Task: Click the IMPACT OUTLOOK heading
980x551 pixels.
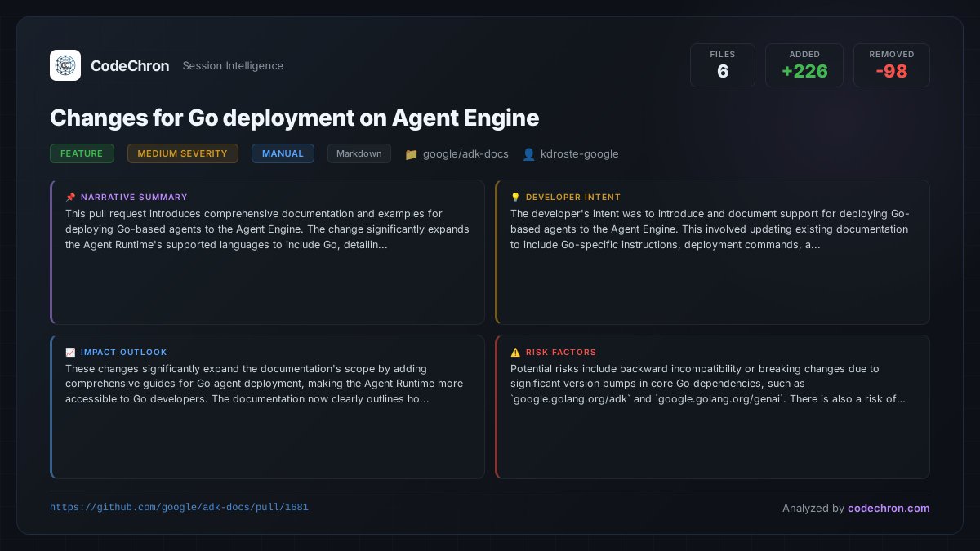Action: [124, 353]
